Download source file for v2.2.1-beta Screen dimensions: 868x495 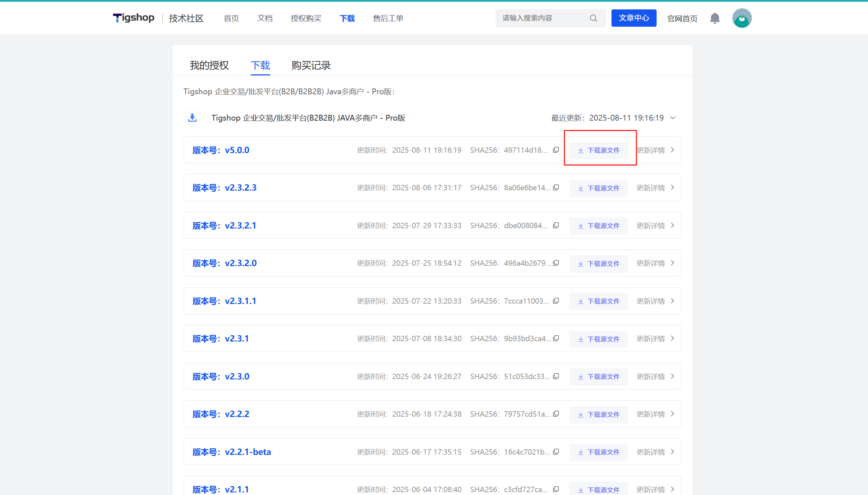(x=598, y=452)
